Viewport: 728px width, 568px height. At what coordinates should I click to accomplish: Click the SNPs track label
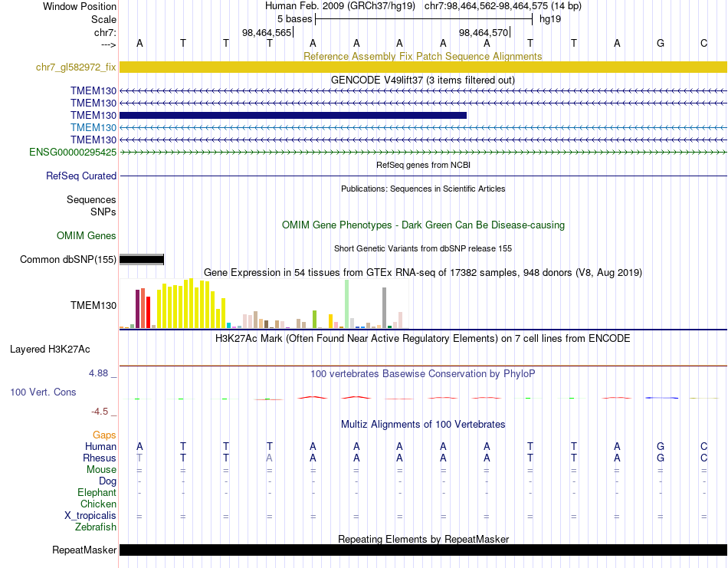[x=103, y=212]
